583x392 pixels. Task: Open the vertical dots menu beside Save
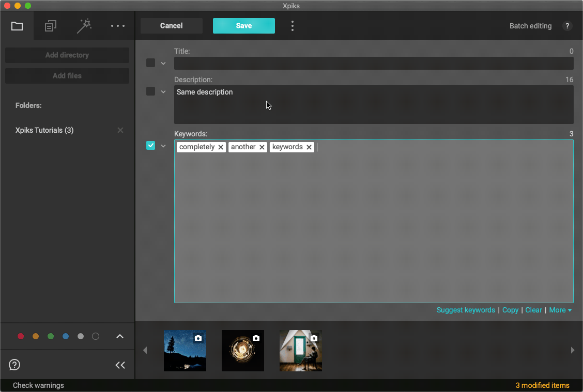293,25
